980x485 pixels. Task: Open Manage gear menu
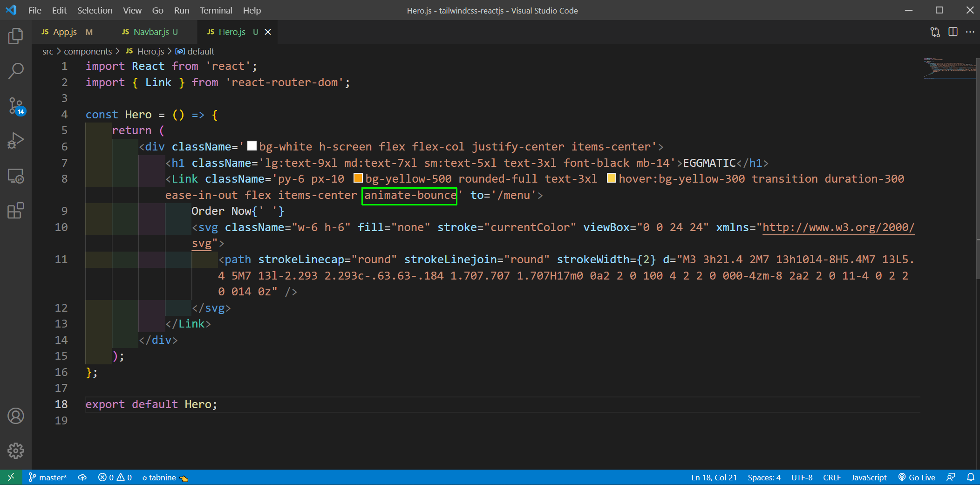click(x=16, y=451)
